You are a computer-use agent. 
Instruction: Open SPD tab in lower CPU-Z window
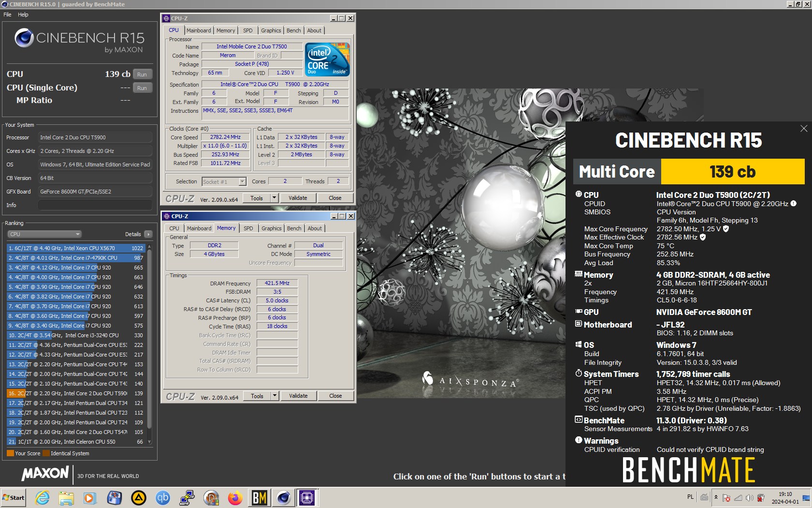click(x=248, y=228)
